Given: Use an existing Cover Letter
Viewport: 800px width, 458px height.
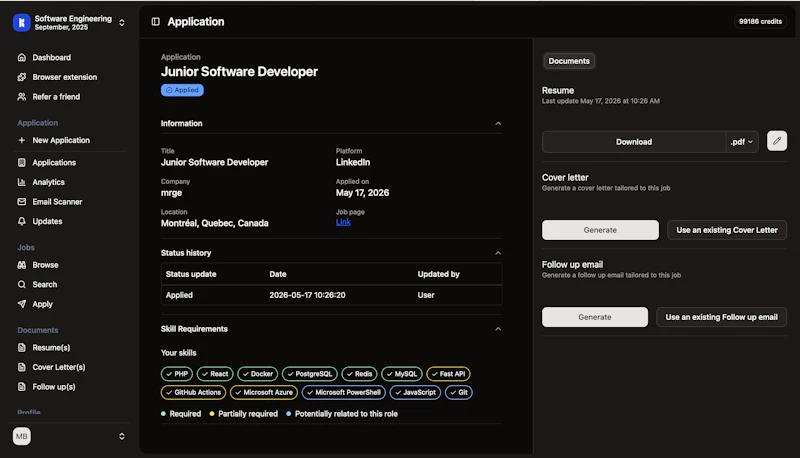Looking at the screenshot, I should pyautogui.click(x=727, y=230).
